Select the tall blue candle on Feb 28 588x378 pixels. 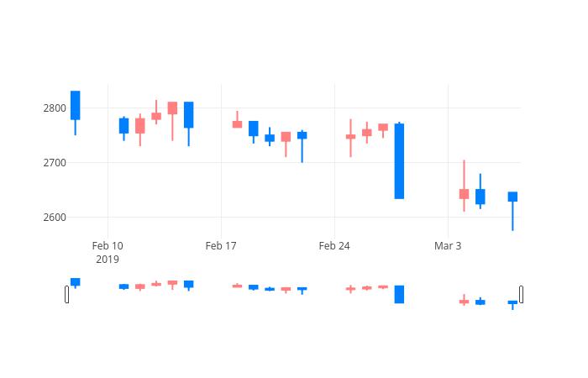coord(399,160)
